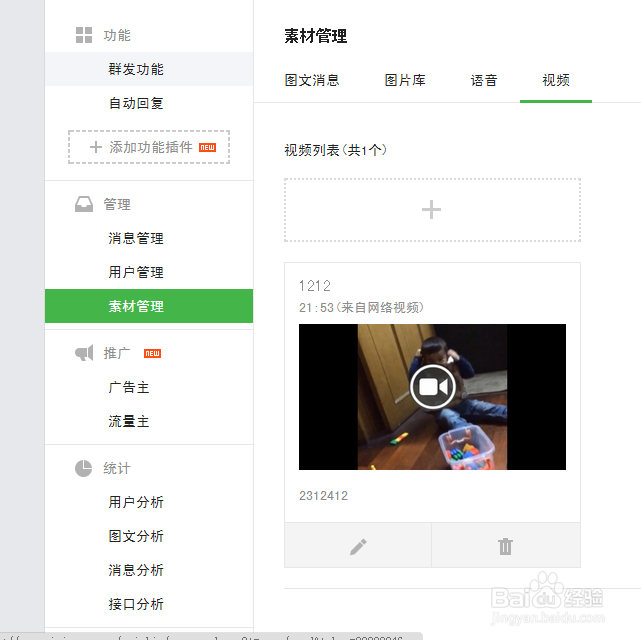Screen dimensions: 641x640
Task: Go to 用户管理
Action: tap(149, 272)
